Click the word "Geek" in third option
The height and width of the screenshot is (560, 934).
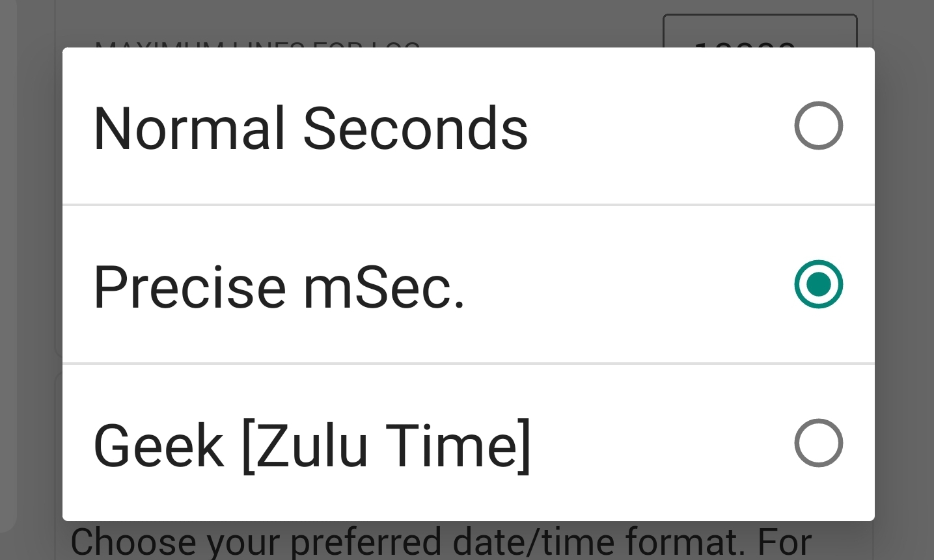[x=158, y=446]
